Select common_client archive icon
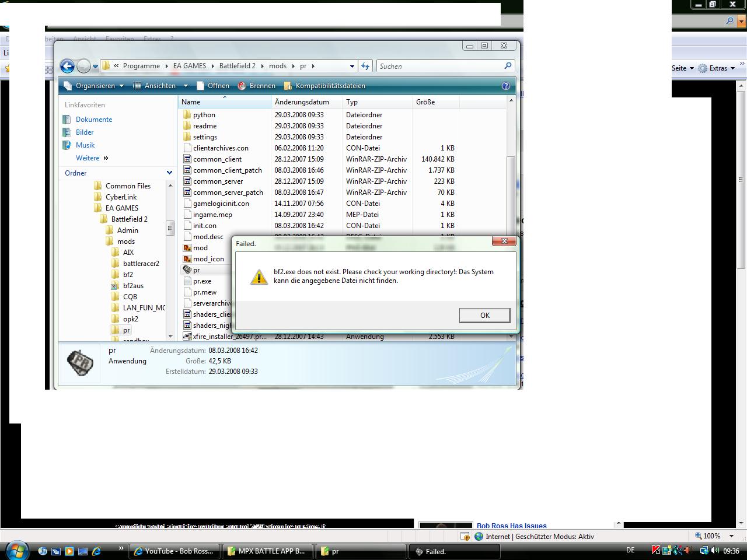Screen dimensions: 747x560 187,159
